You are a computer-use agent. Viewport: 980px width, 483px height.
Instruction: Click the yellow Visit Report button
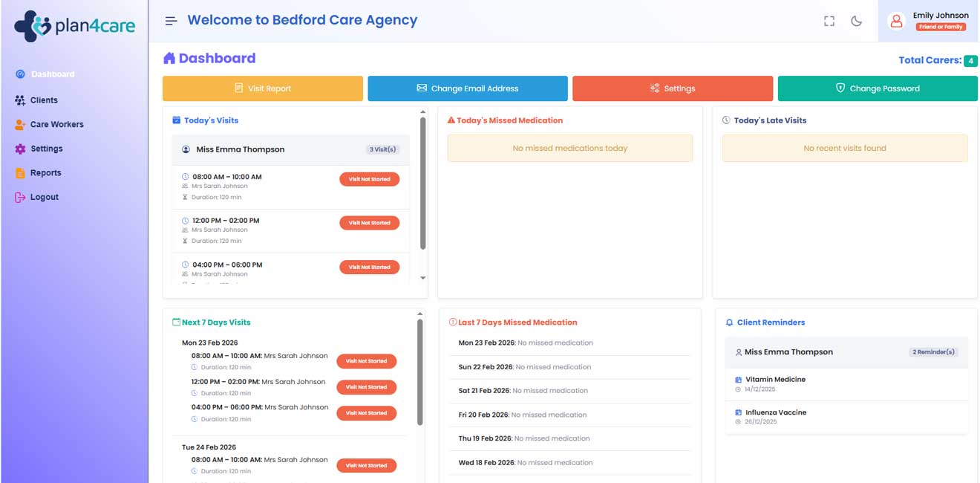[x=263, y=88]
